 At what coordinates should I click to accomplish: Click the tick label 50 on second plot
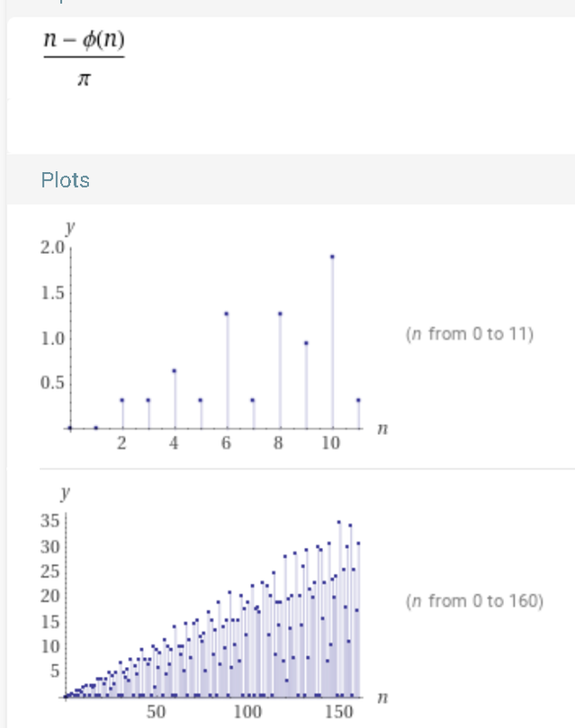[156, 712]
